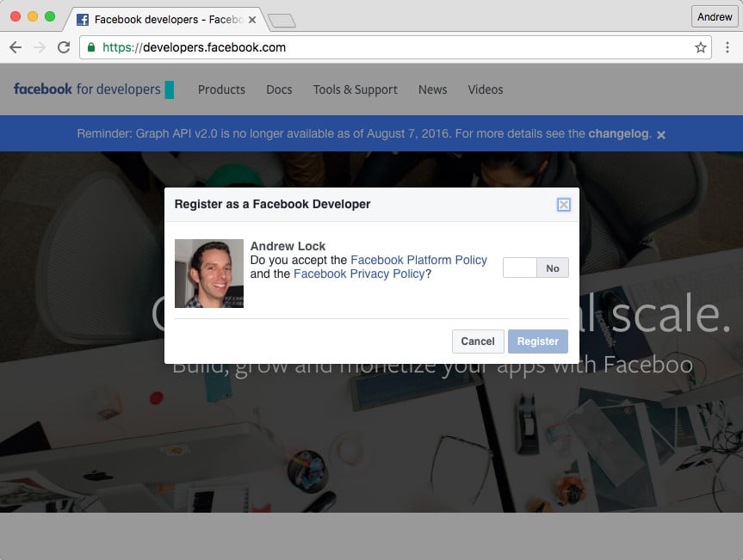
Task: Go to the News section
Action: coord(432,89)
